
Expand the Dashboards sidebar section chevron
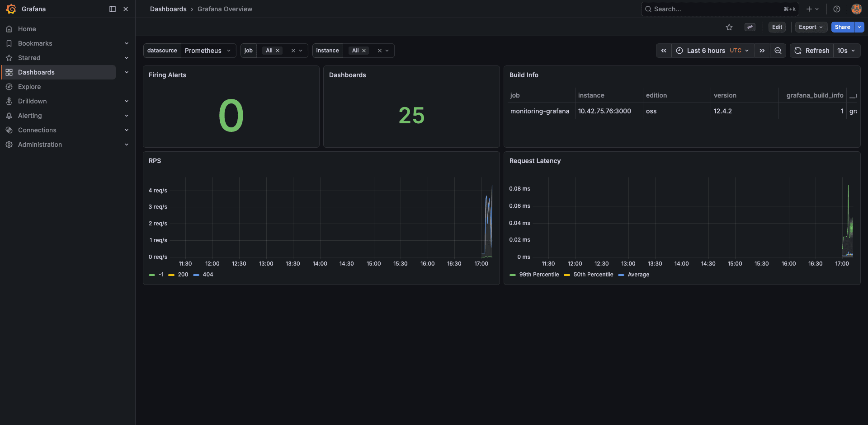[x=127, y=72]
